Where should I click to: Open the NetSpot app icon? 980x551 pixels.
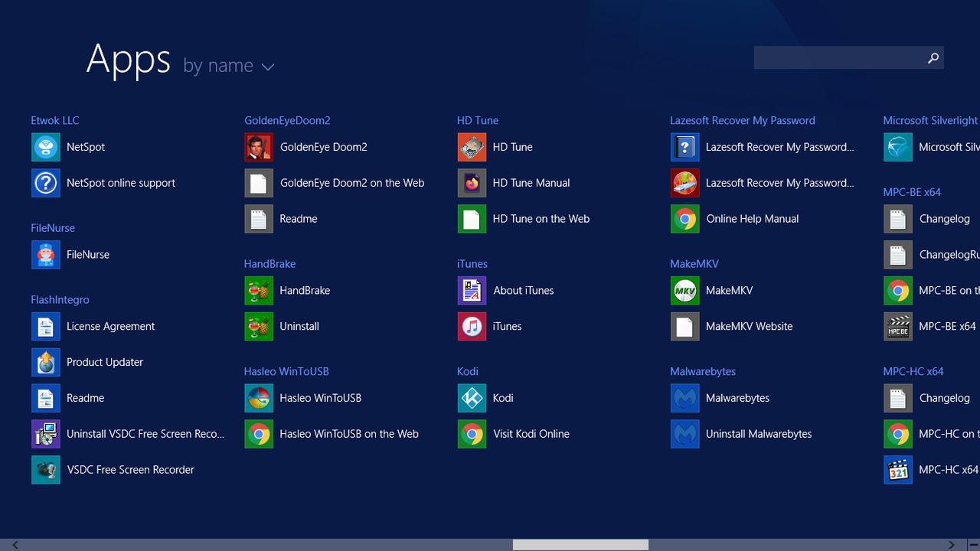[46, 147]
